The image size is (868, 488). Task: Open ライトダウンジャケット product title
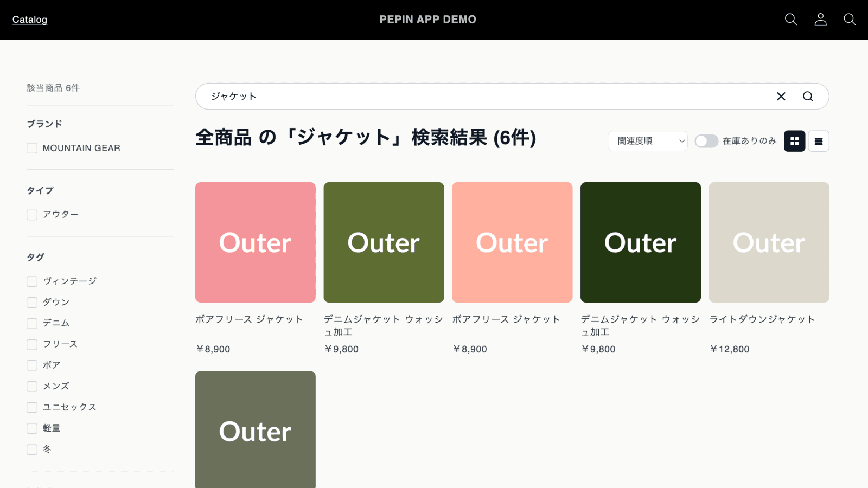[x=762, y=319]
